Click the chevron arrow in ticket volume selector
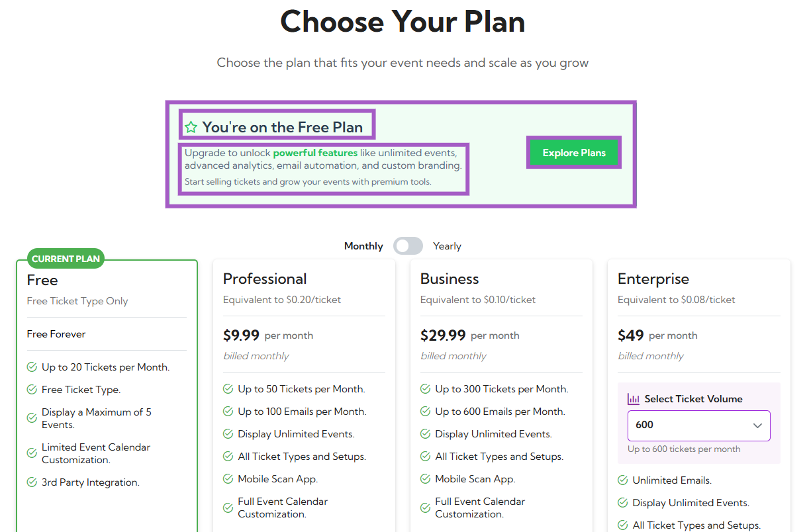809x532 pixels. (757, 425)
